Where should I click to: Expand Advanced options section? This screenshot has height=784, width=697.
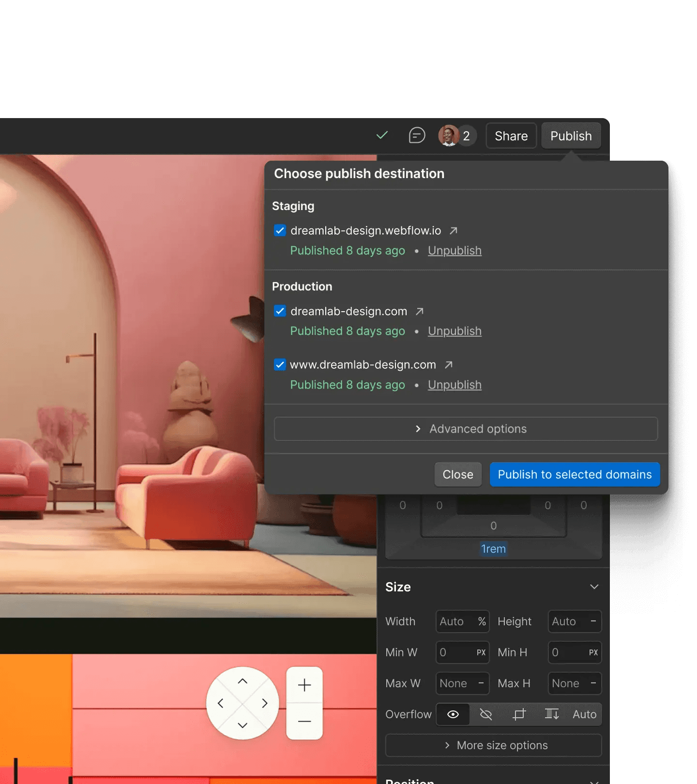tap(466, 429)
